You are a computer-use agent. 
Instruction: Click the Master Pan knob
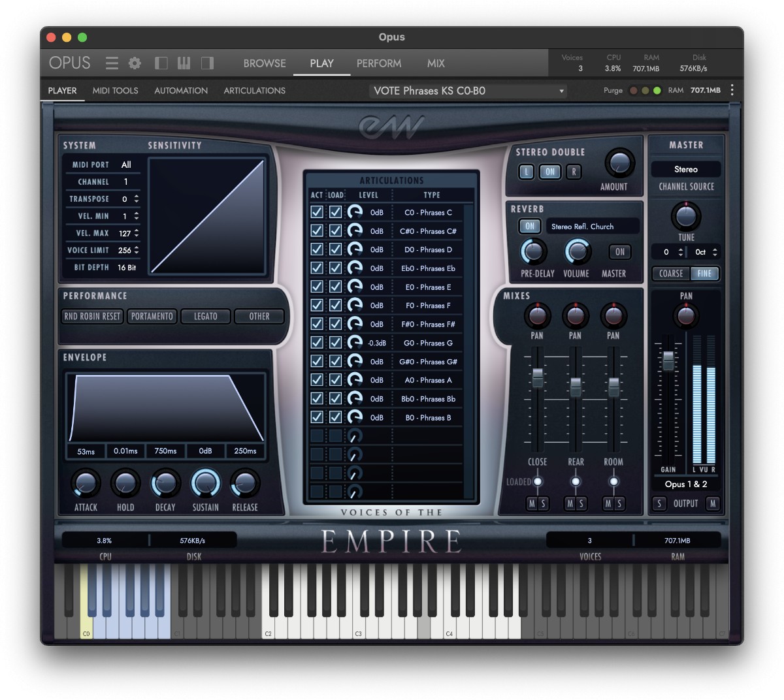coord(685,316)
